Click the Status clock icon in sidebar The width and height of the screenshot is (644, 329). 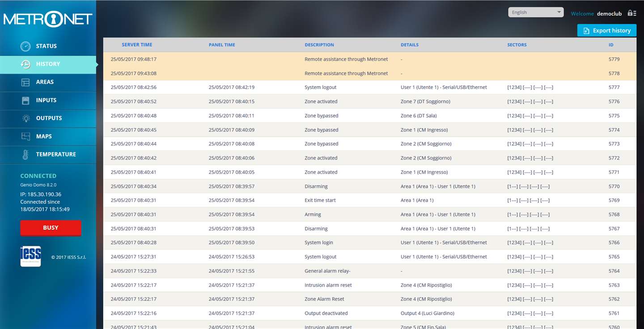25,46
